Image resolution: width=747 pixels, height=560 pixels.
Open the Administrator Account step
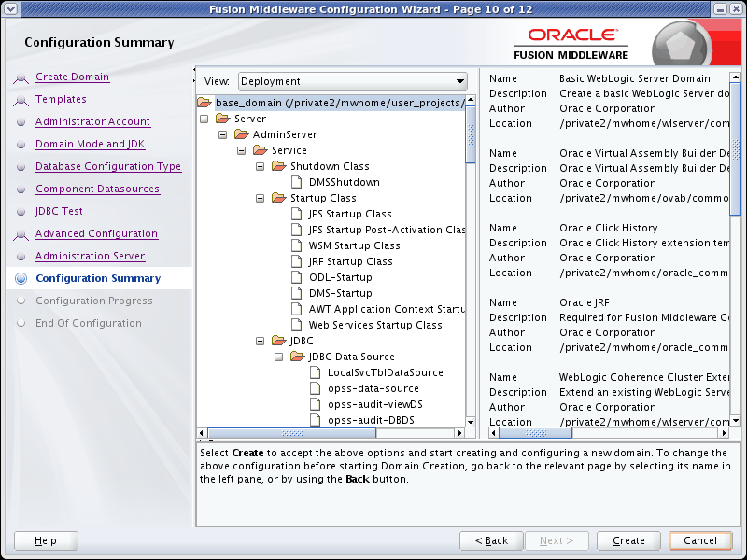92,121
